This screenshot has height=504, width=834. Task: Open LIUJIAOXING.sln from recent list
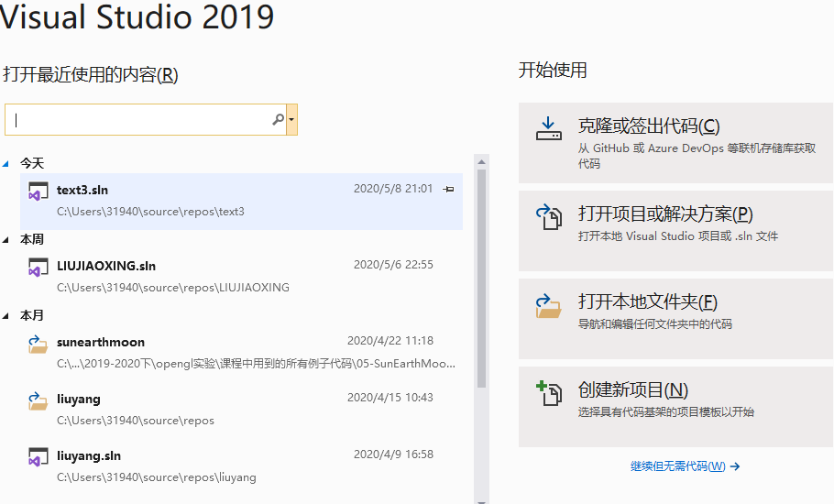pyautogui.click(x=241, y=277)
